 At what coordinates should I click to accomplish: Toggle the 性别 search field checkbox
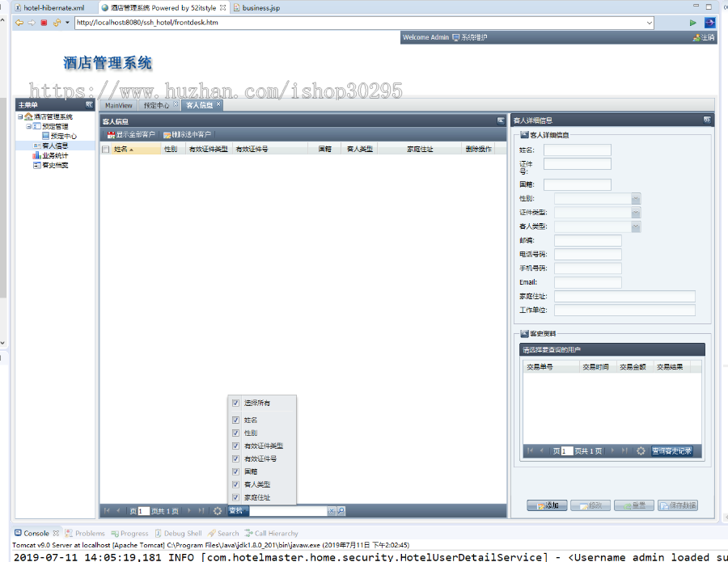(236, 433)
